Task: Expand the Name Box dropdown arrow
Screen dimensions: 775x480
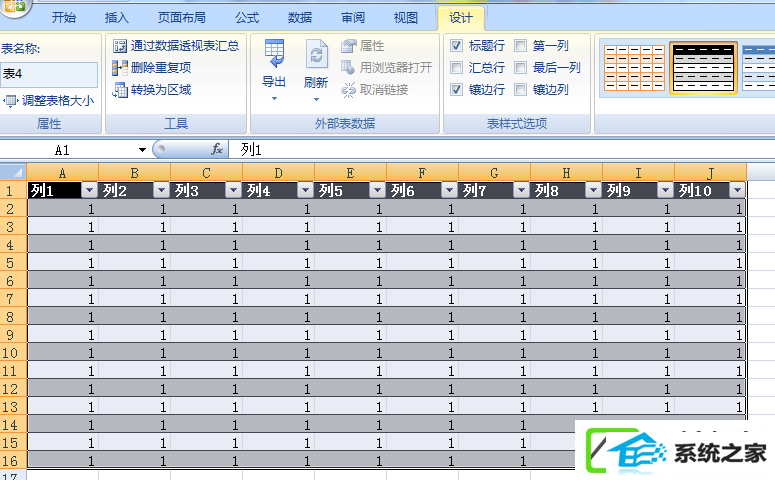Action: click(142, 150)
